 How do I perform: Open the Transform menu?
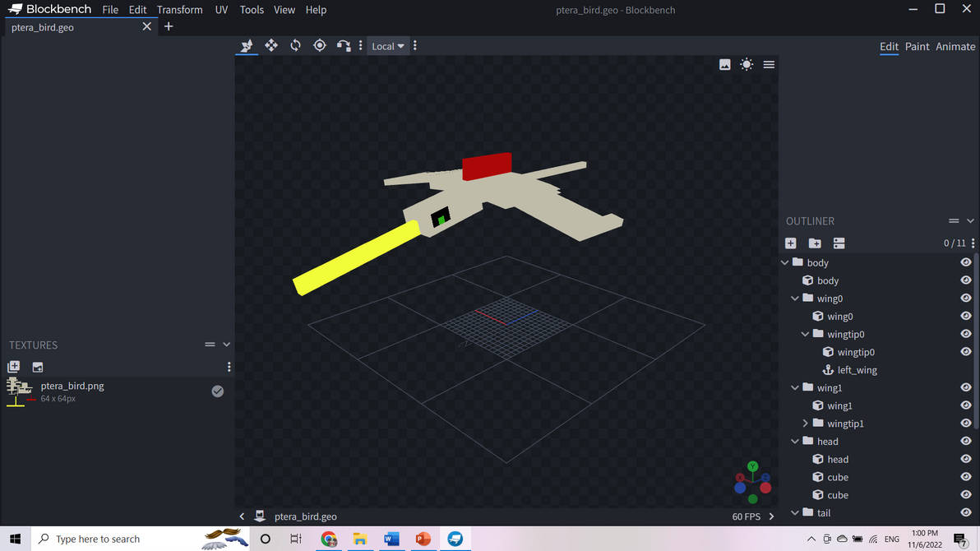click(x=179, y=10)
